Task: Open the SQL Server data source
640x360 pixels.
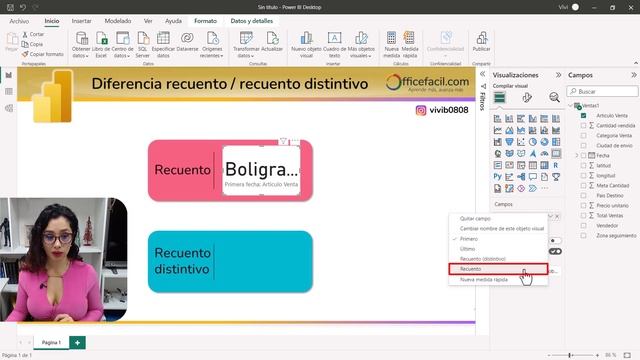Action: coord(142,45)
